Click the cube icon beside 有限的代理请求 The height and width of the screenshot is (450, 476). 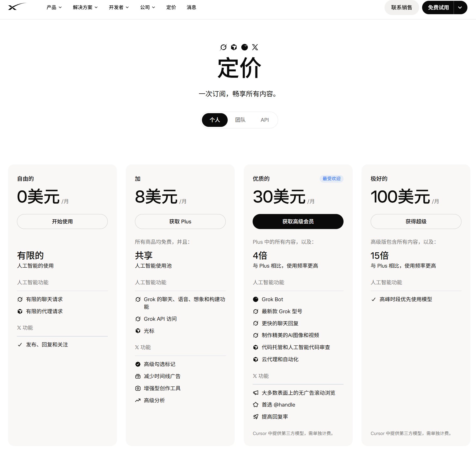20,311
